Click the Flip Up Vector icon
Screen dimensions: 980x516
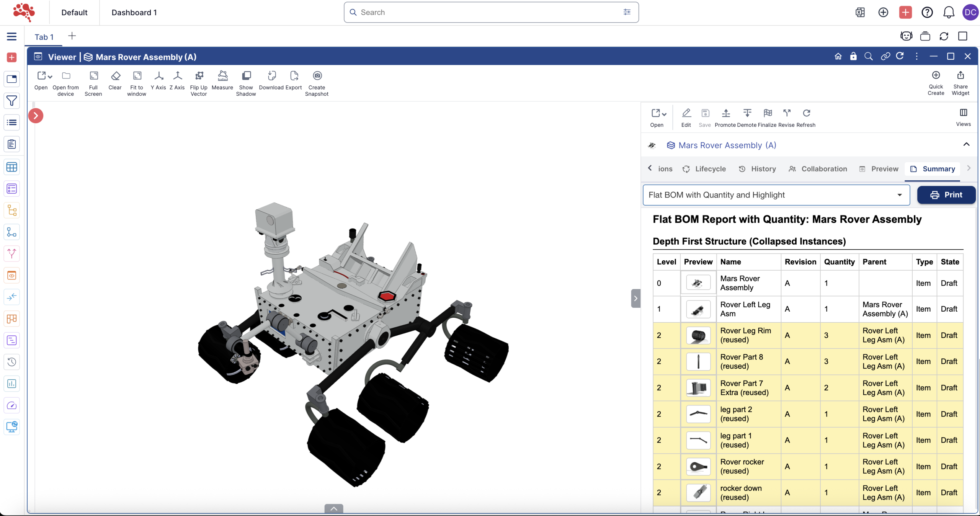(199, 76)
